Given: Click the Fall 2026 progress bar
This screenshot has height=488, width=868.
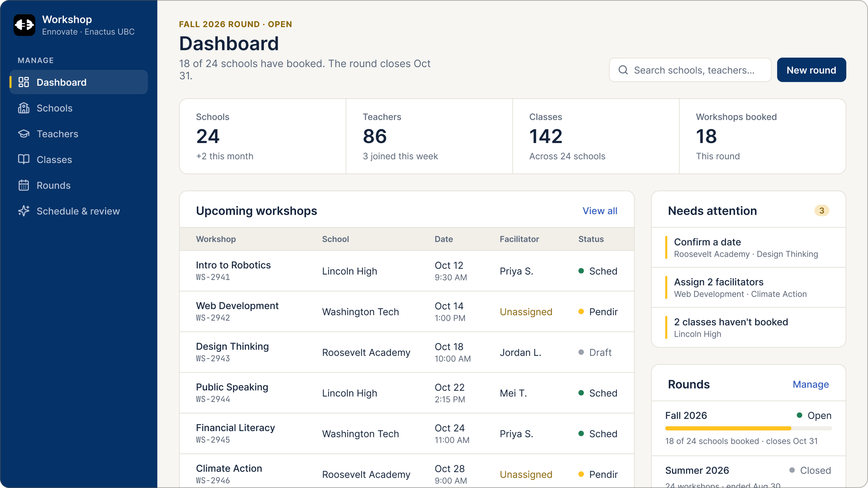Looking at the screenshot, I should pyautogui.click(x=748, y=428).
